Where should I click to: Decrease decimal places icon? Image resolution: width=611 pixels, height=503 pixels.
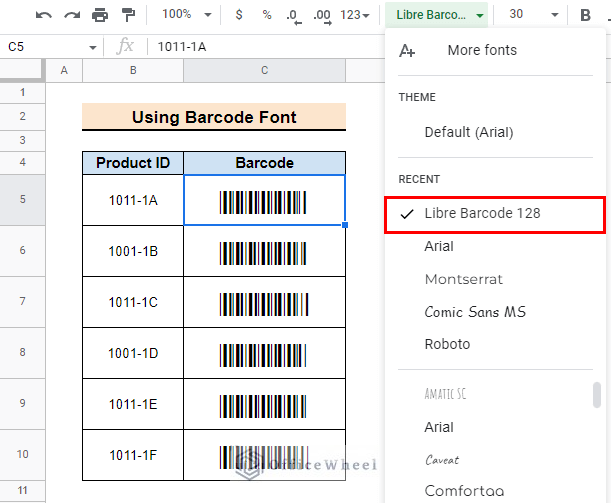click(x=293, y=16)
